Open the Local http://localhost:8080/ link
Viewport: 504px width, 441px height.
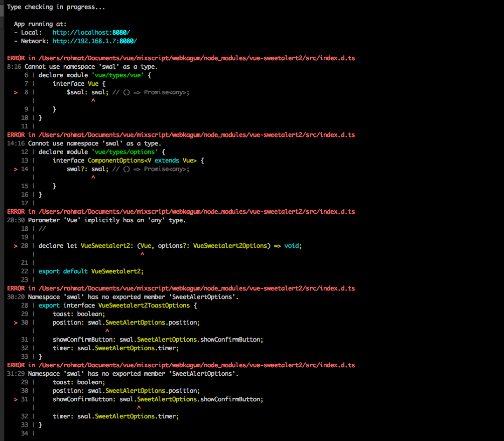[x=91, y=33]
